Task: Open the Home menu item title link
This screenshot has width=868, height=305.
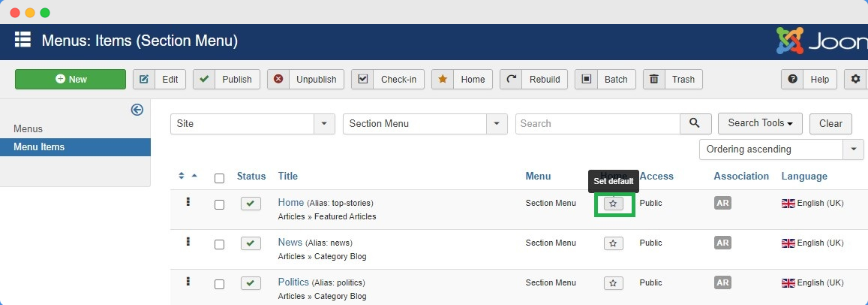Action: tap(291, 202)
